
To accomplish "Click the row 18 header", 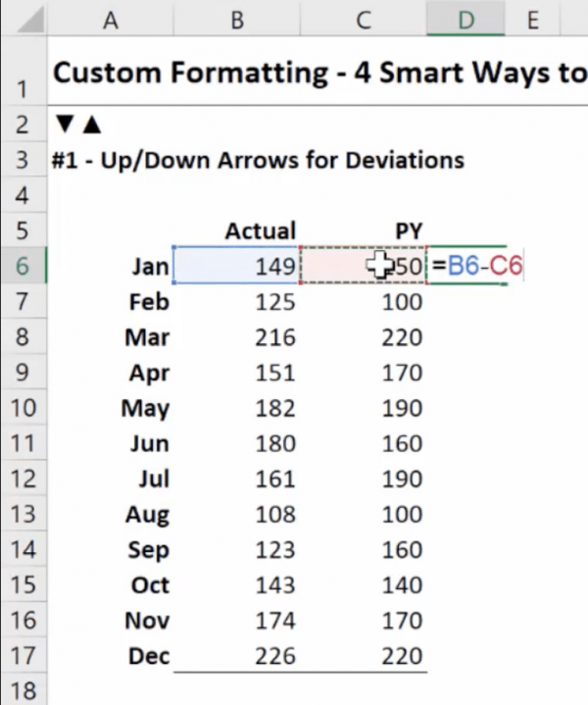I will (x=23, y=690).
